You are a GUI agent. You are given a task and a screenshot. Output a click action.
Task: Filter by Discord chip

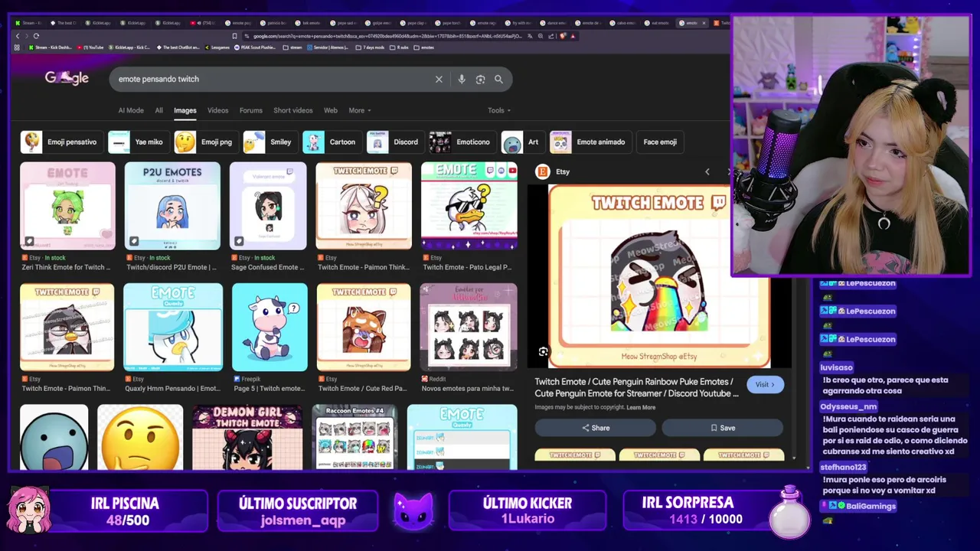395,142
